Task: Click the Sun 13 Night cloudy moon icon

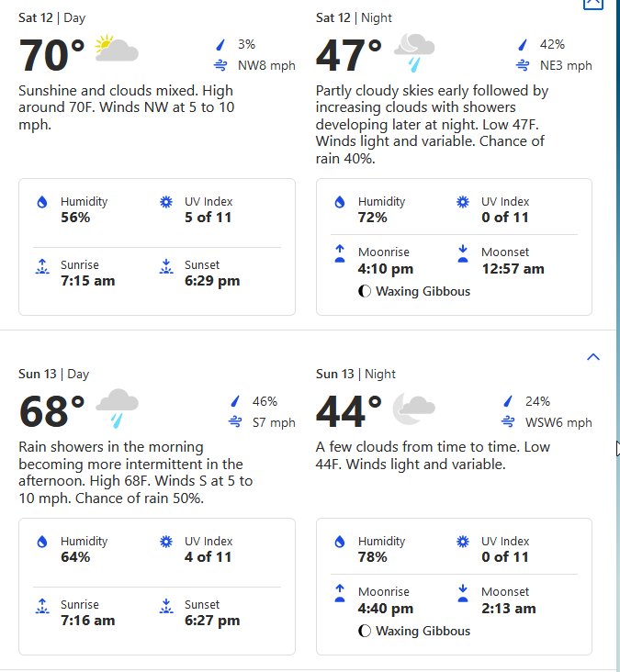Action: pyautogui.click(x=413, y=409)
